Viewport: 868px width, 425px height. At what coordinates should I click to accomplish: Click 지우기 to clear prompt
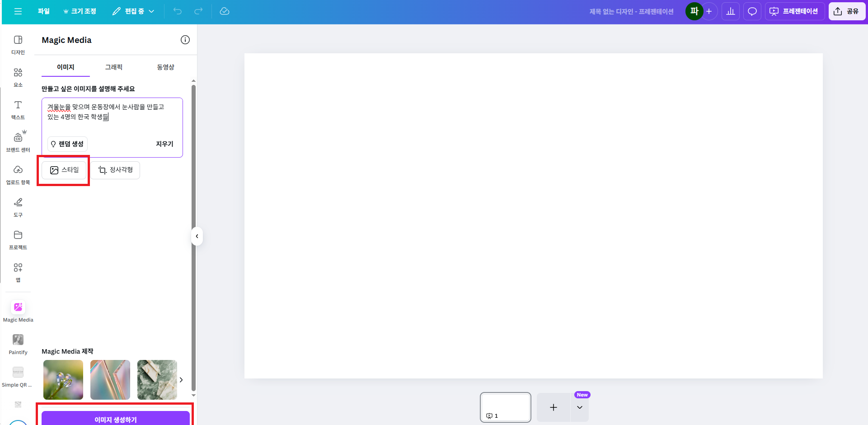[x=164, y=144]
